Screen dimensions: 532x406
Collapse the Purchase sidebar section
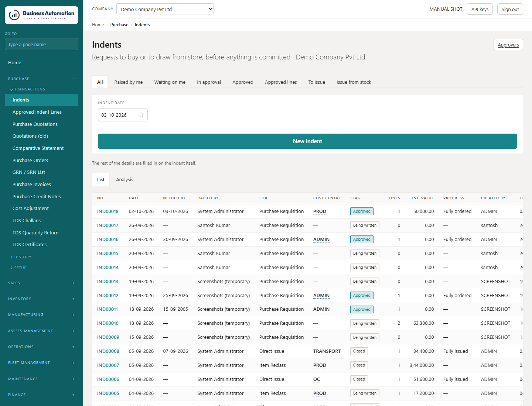(41, 79)
